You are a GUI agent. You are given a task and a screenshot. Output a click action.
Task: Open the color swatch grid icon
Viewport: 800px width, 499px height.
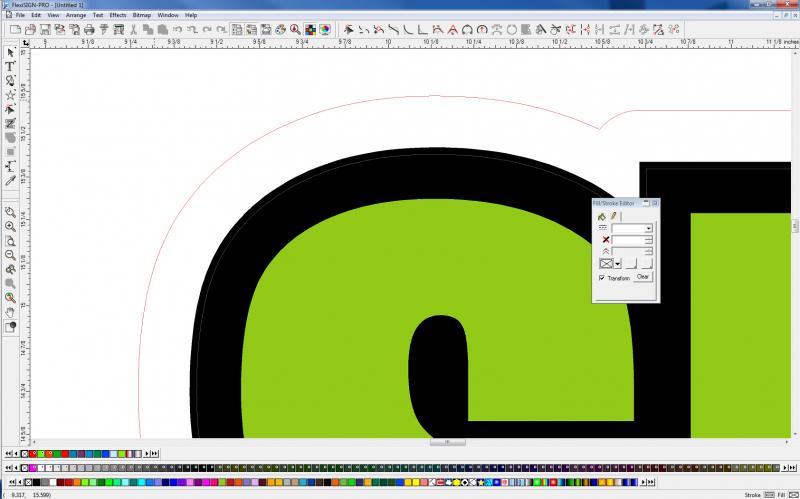[310, 30]
